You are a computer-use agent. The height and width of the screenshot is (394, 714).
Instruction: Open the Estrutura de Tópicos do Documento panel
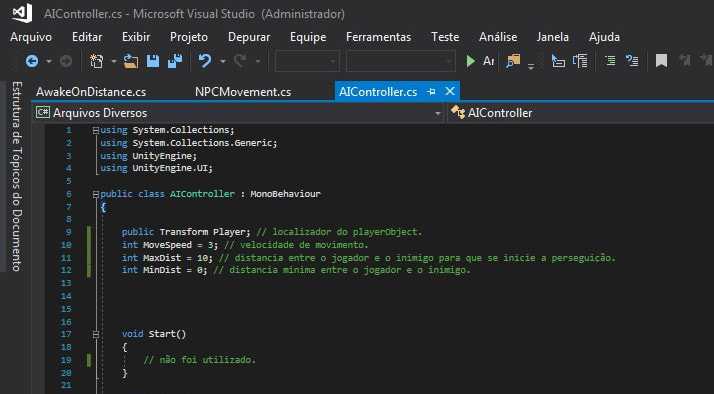pyautogui.click(x=17, y=176)
